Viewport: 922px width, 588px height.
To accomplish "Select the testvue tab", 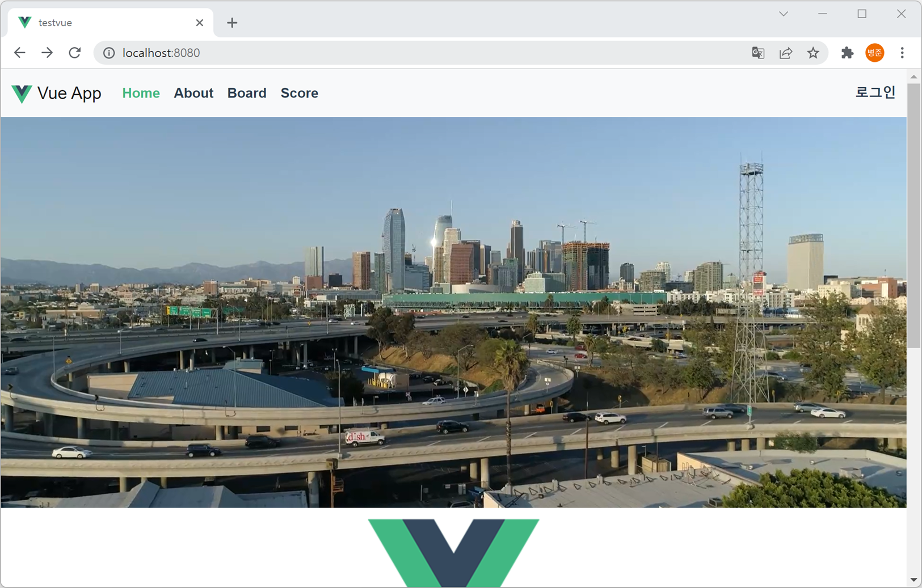I will click(x=111, y=23).
